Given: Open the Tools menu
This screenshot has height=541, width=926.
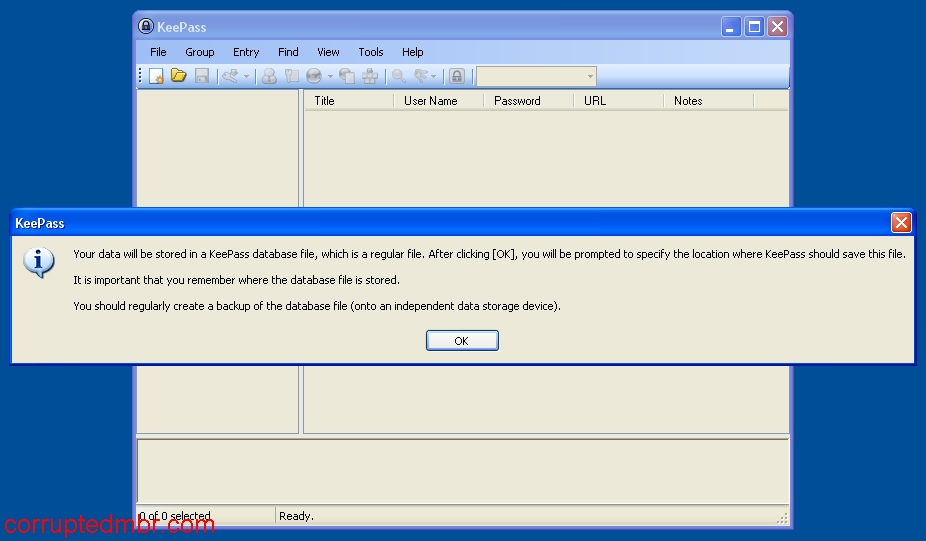Looking at the screenshot, I should [371, 52].
